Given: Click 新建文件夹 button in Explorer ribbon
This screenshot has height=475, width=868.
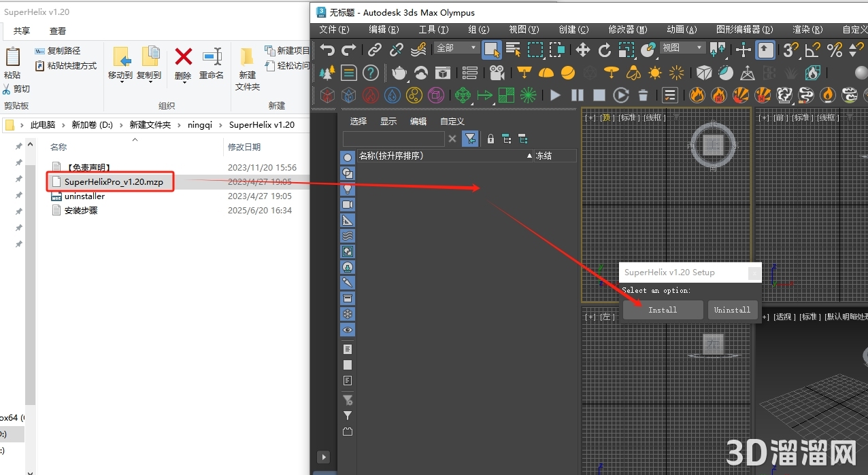Looking at the screenshot, I should coord(248,69).
